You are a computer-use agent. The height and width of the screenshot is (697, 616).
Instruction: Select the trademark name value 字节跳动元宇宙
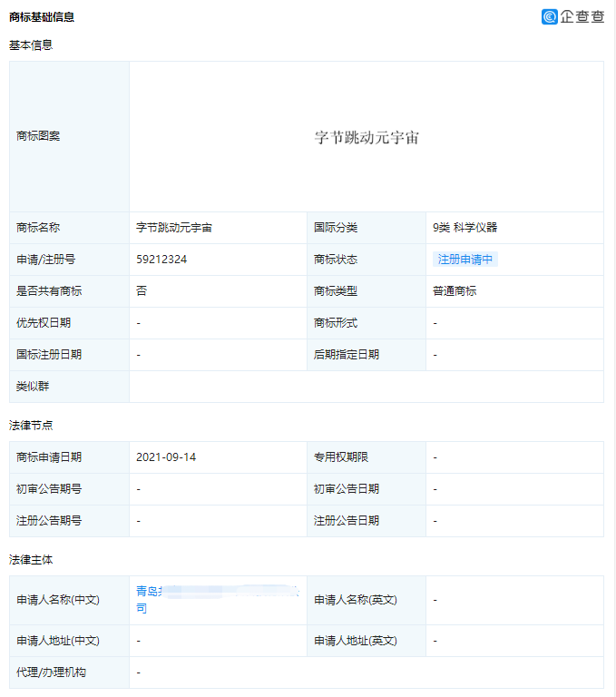click(174, 228)
